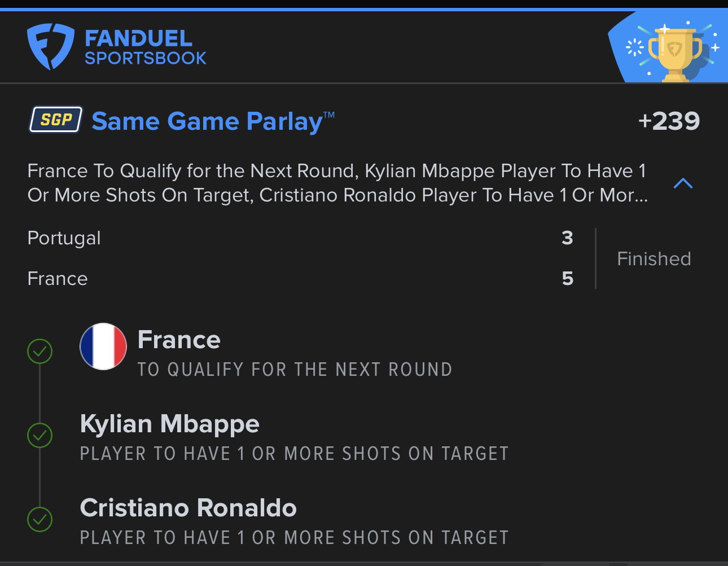The image size is (728, 566).
Task: Click Ronaldo's shots on target subtitle
Action: pyautogui.click(x=294, y=537)
